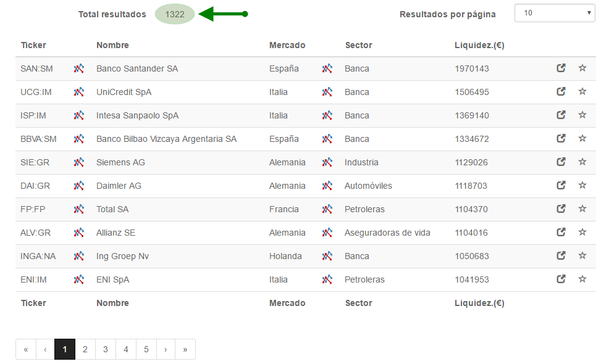
Task: Open external link for Banco Santander SA
Action: 561,68
